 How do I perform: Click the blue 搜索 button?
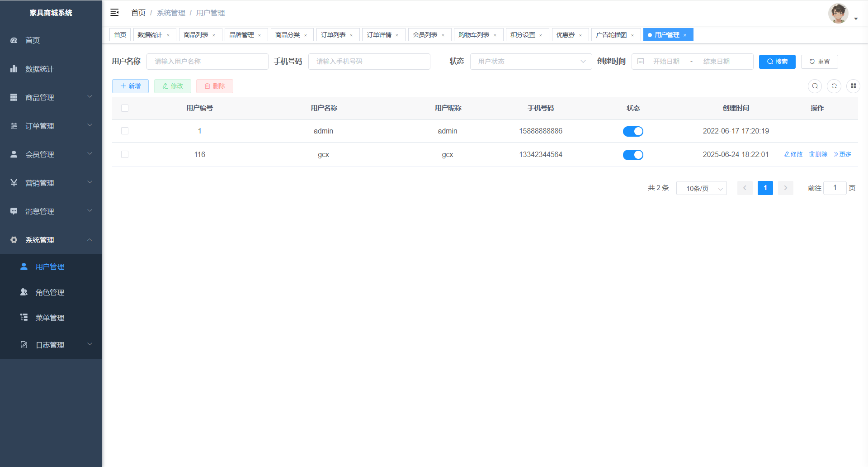[x=777, y=62]
